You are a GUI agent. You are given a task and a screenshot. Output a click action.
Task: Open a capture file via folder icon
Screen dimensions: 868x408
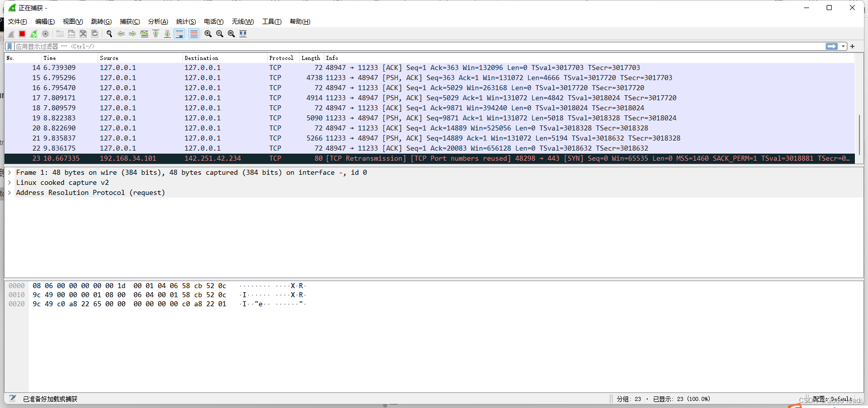[59, 34]
